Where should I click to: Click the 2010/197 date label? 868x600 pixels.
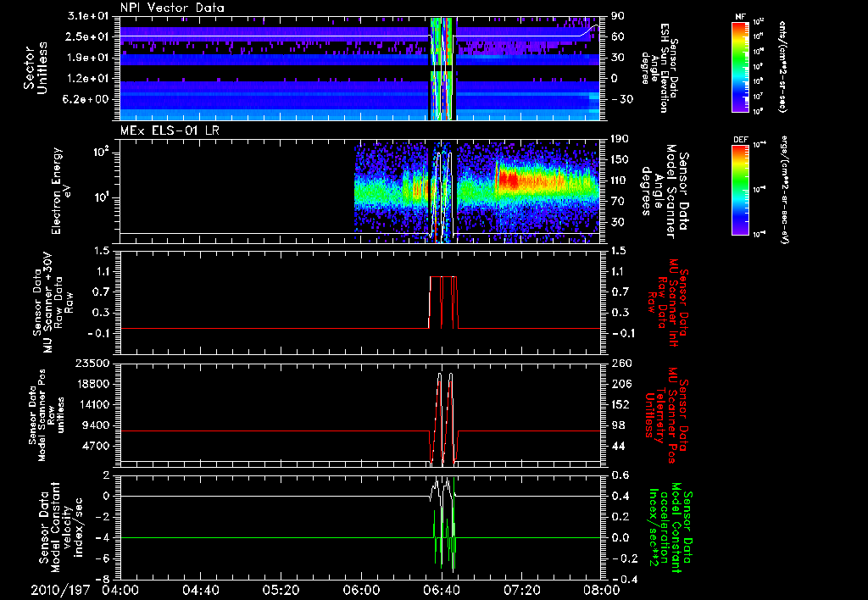[x=60, y=590]
